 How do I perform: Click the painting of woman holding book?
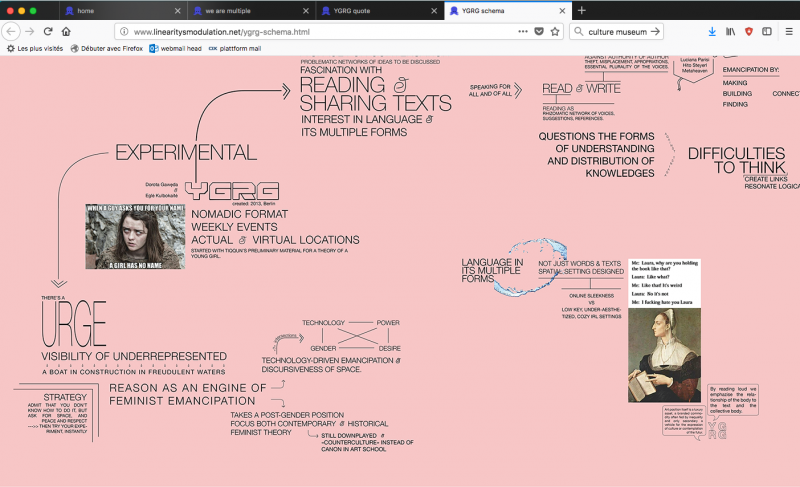664,355
